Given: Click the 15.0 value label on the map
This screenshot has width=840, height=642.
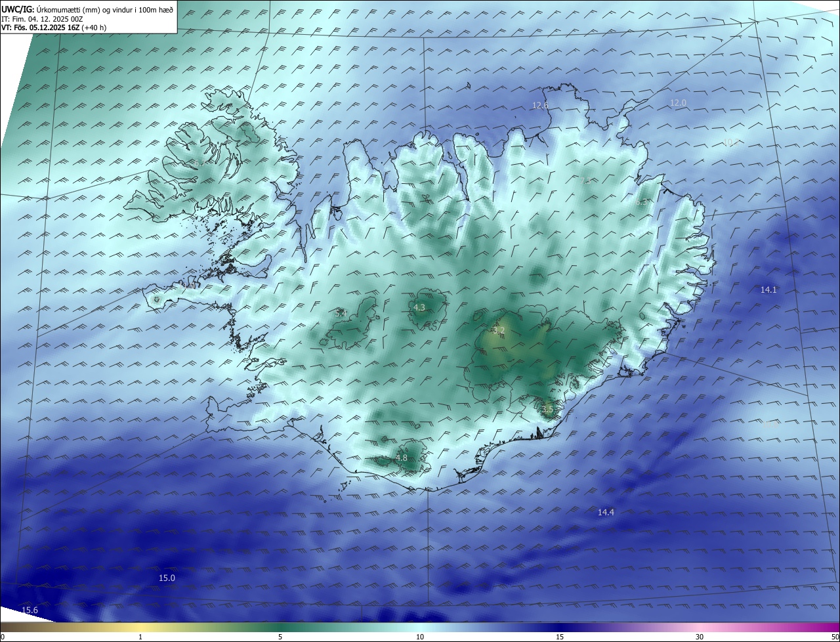Looking at the screenshot, I should (167, 578).
